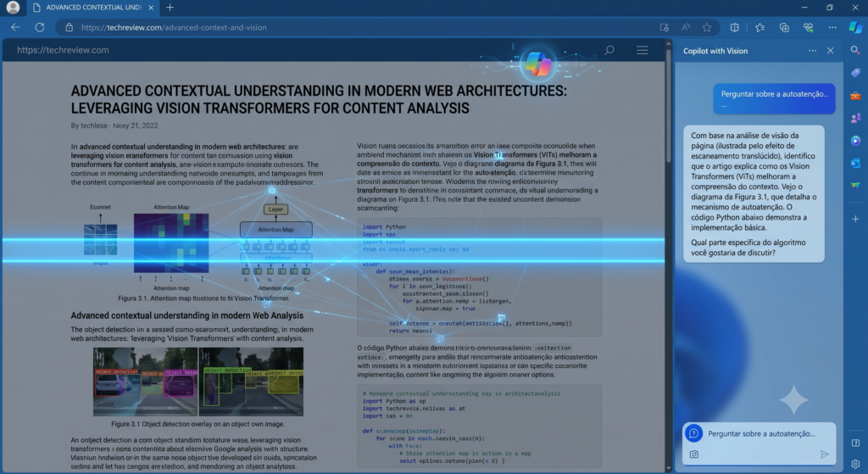Click the 'By techlese' byline
Image resolution: width=868 pixels, height=474 pixels.
pos(114,125)
